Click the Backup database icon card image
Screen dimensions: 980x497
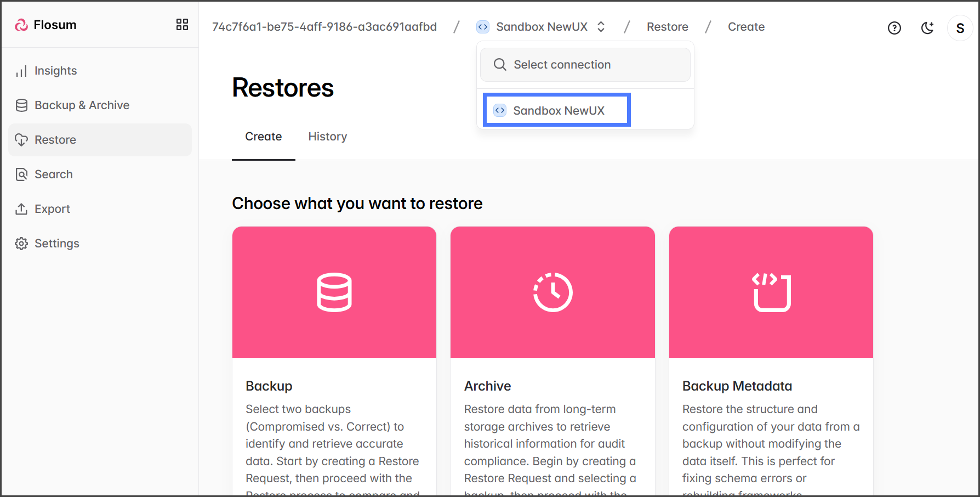[334, 292]
